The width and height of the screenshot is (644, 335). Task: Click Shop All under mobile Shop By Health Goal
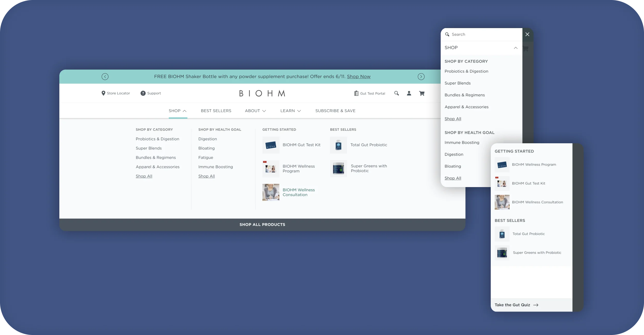click(453, 178)
